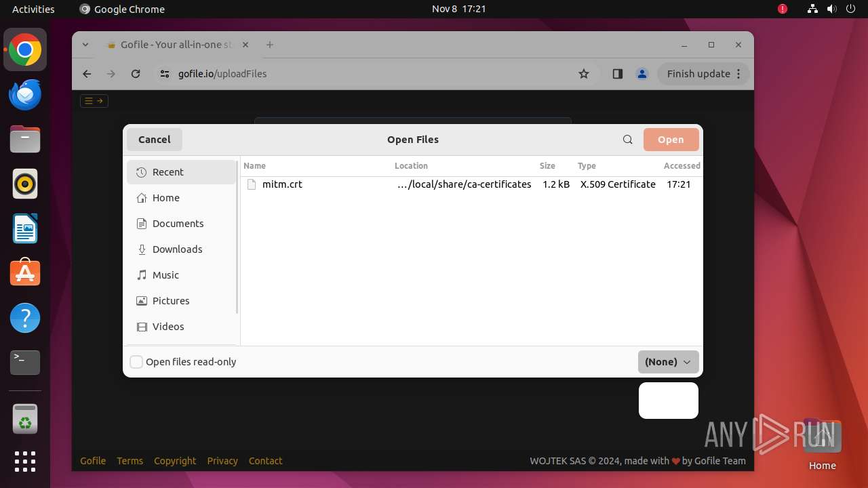Viewport: 868px width, 488px height.
Task: Open the Contact footer link
Action: (x=265, y=461)
